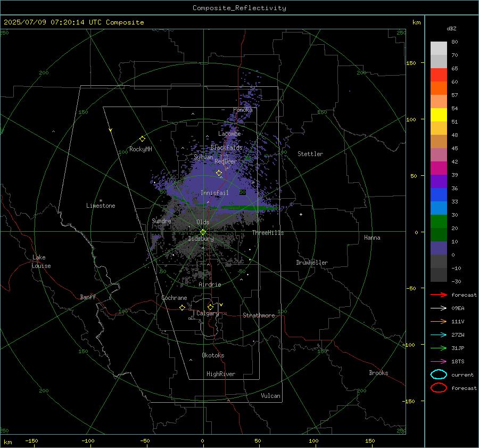The height and width of the screenshot is (448, 479).
Task: Click the yellow diamond marker above Calgary
Action: (210, 307)
